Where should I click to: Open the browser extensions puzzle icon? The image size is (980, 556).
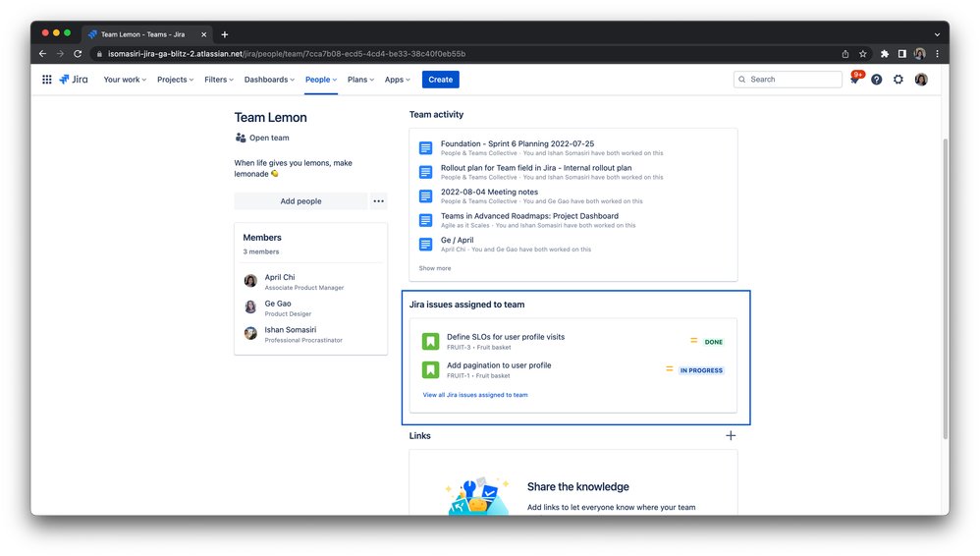(x=885, y=54)
